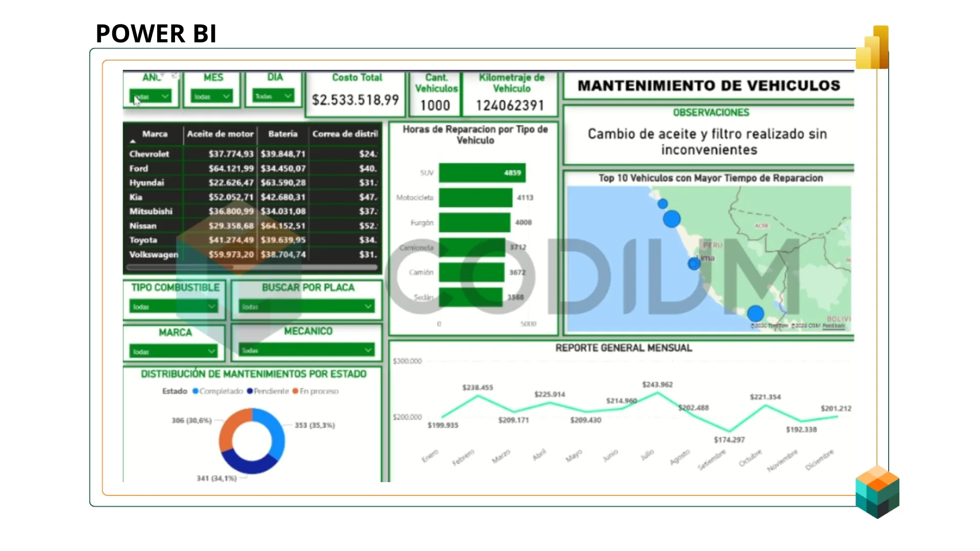The height and width of the screenshot is (551, 980).
Task: Click the Febrero point $238.455
Action: coord(478,396)
